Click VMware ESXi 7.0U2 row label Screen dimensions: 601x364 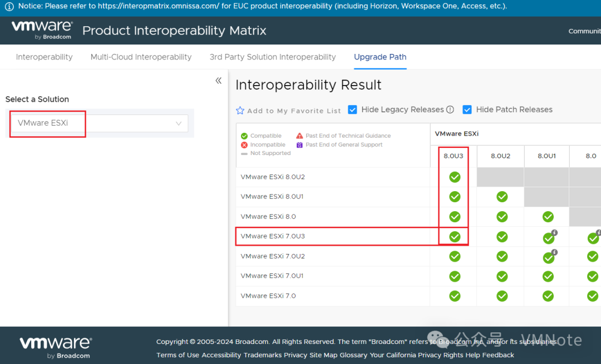(x=273, y=256)
